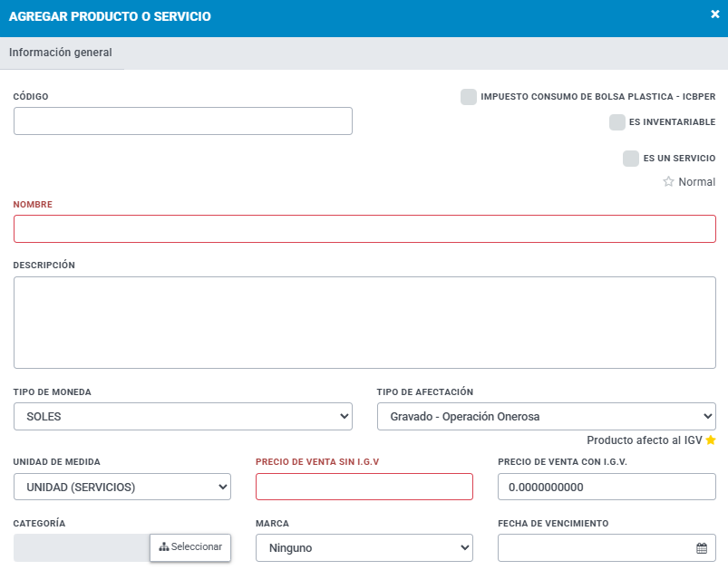The image size is (728, 570).
Task: Focus the Nombre text field
Action: pos(364,229)
